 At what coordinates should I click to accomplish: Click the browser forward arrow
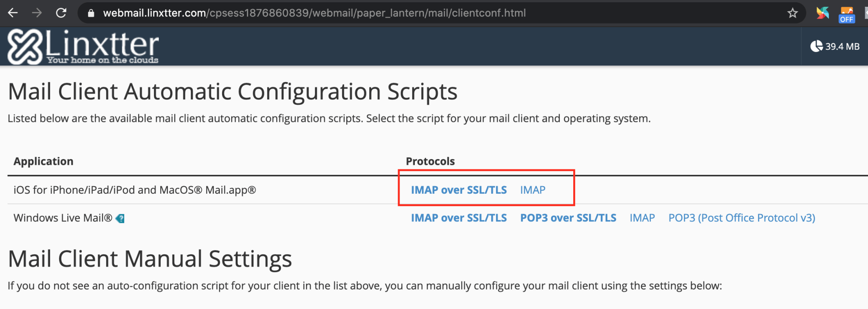click(x=37, y=13)
